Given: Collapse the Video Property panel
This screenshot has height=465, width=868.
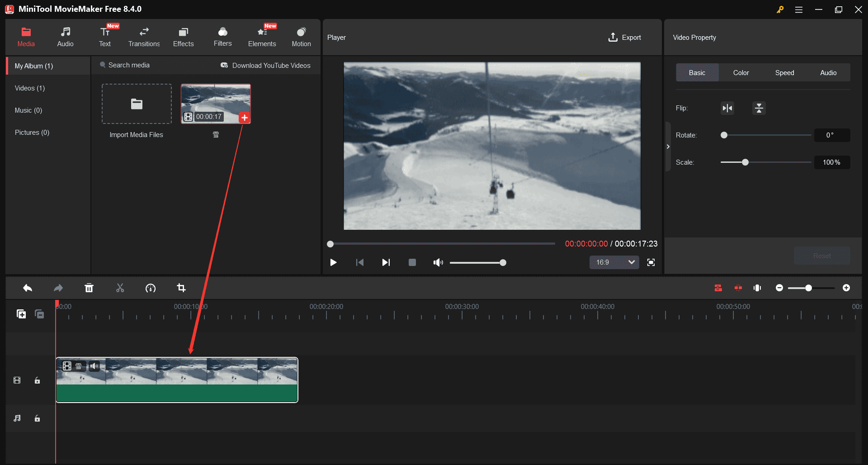Looking at the screenshot, I should coord(668,146).
